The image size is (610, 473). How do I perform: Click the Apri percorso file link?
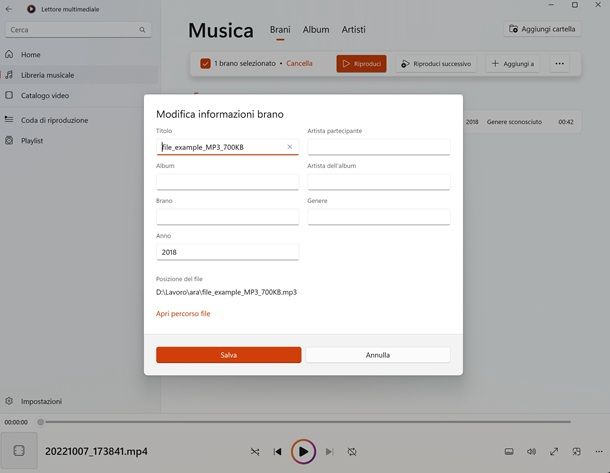point(183,314)
